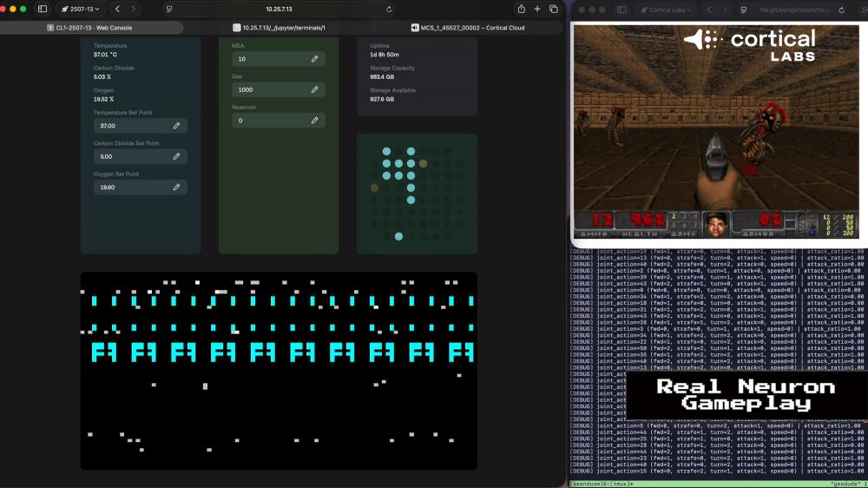868x488 pixels.
Task: Open the share menu in left browser
Action: [x=521, y=9]
